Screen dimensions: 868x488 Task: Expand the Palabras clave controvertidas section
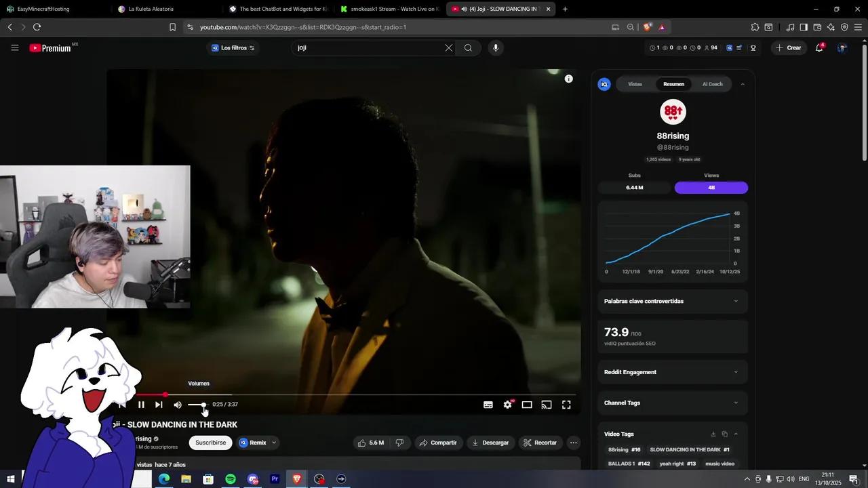coord(736,301)
